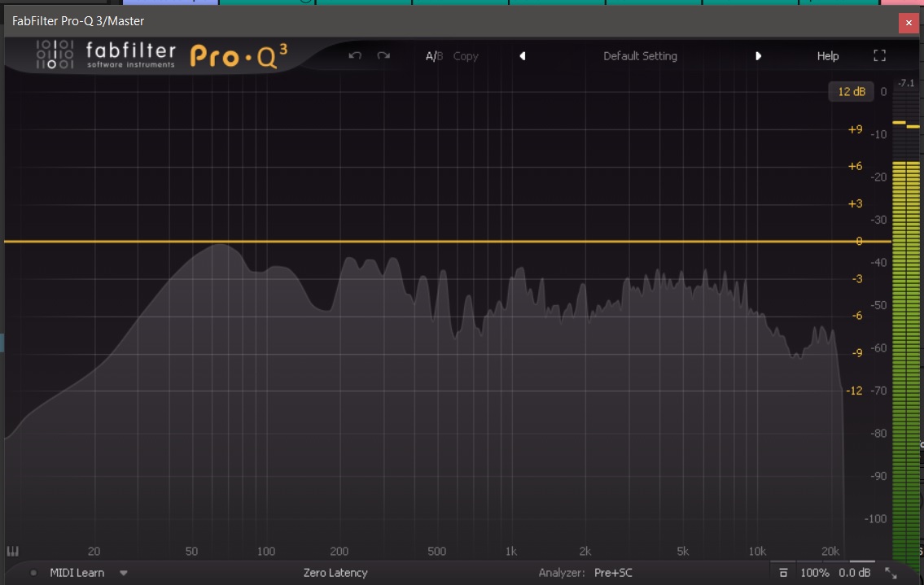The width and height of the screenshot is (924, 585).
Task: Open the Analyzer Pre+SC settings
Action: [613, 573]
